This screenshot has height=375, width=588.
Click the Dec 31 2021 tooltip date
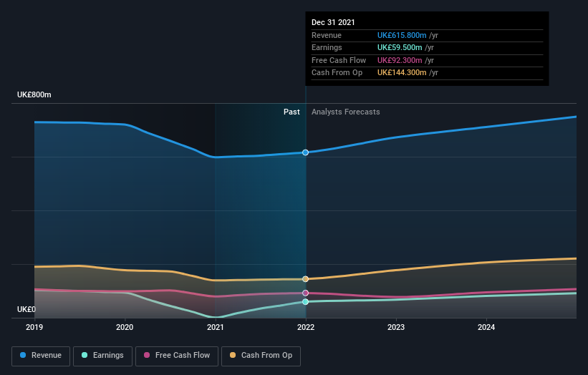(333, 22)
